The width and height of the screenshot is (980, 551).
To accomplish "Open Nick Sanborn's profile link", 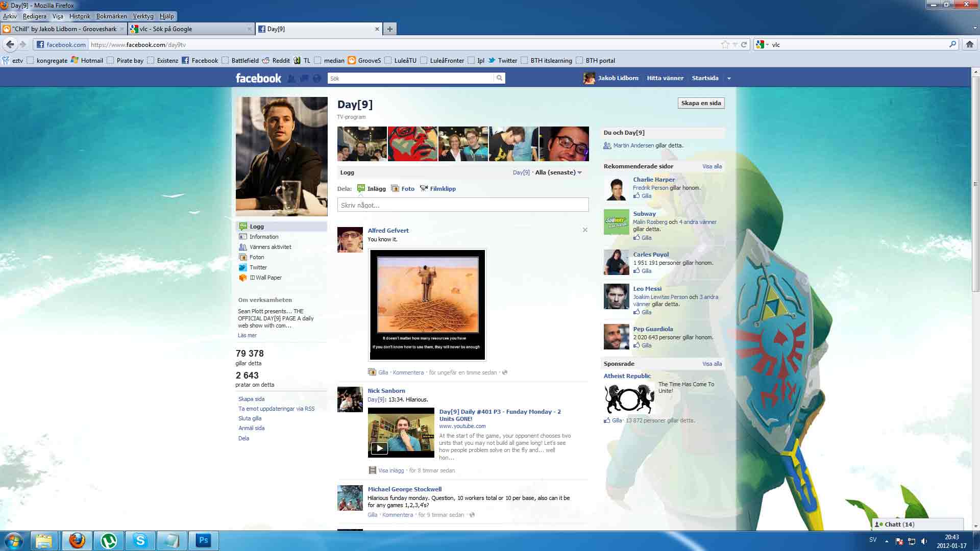I will [386, 391].
